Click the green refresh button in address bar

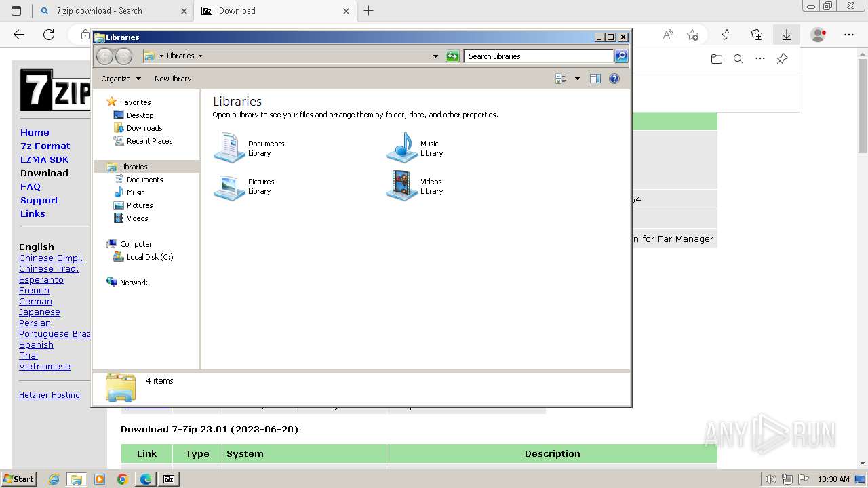point(452,56)
